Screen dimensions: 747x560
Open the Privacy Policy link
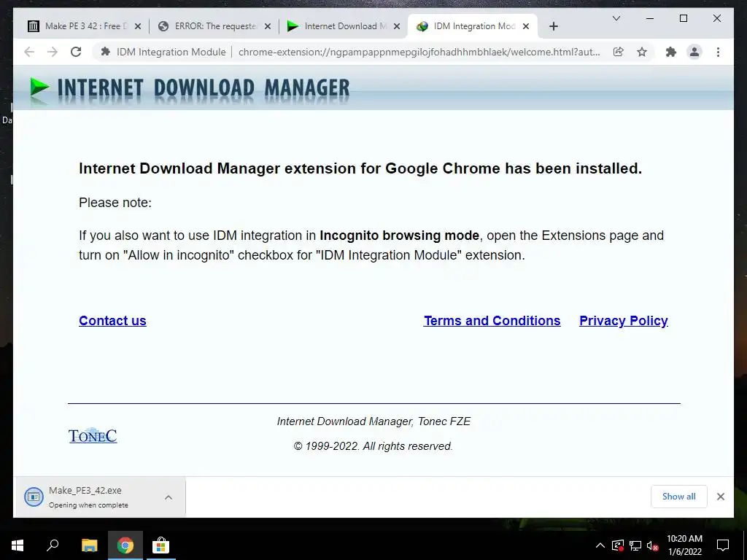[x=624, y=321]
